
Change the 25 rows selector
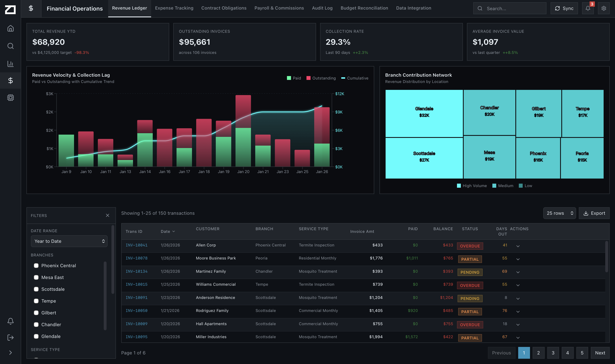point(559,213)
